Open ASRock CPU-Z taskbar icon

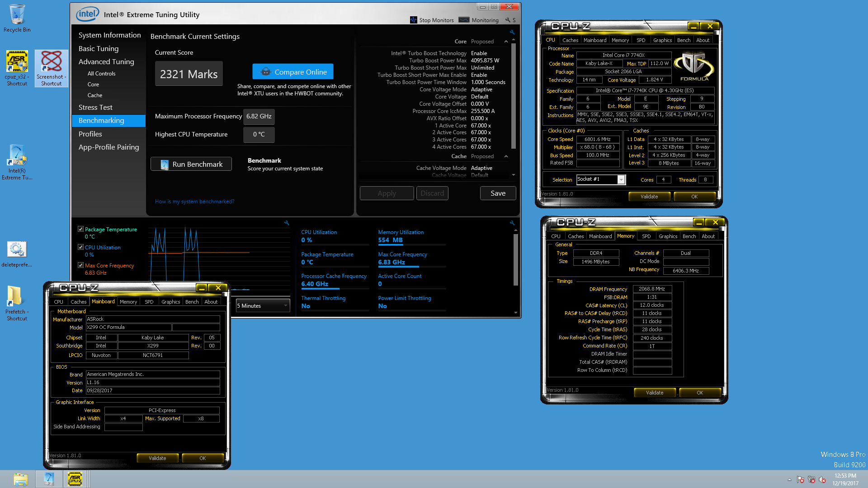pos(75,479)
